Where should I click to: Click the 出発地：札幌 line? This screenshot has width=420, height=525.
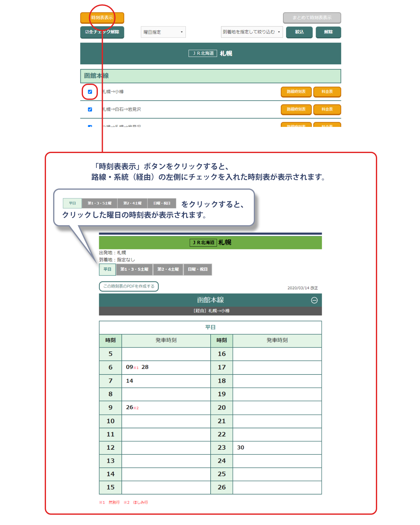click(x=112, y=253)
